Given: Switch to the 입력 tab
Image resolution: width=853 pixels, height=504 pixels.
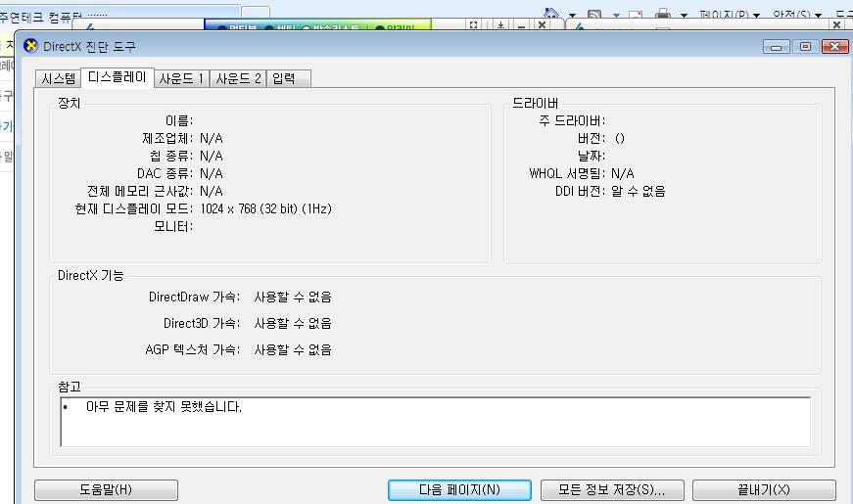Looking at the screenshot, I should pos(289,79).
